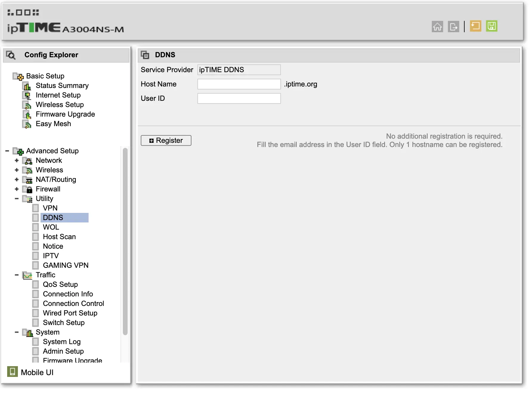Open the Easy Mesh page
This screenshot has width=532, height=393.
[x=53, y=124]
